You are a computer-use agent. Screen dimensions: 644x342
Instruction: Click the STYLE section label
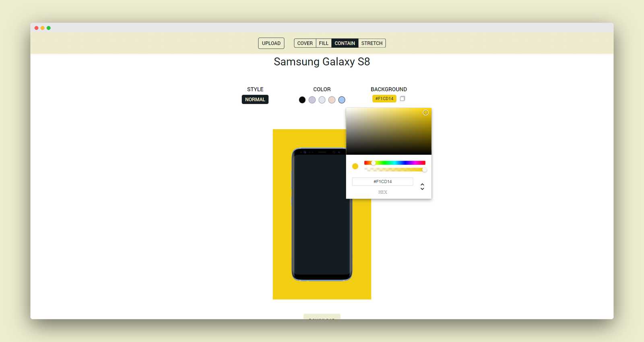(x=255, y=89)
